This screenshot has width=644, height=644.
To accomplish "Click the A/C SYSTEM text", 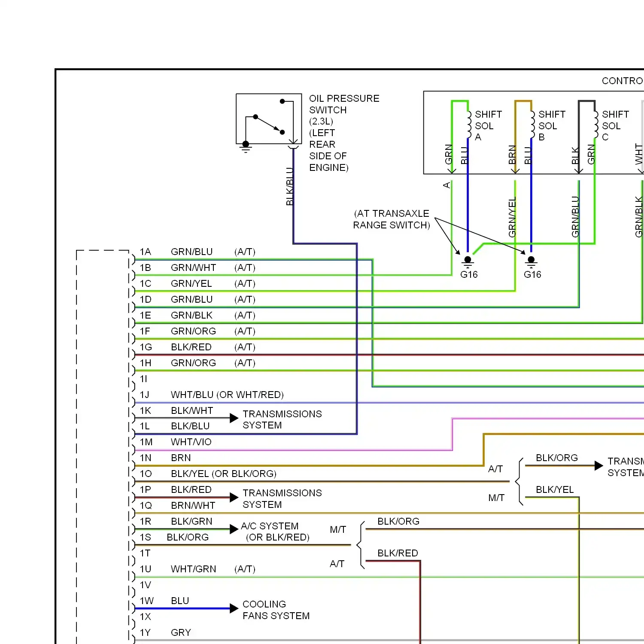I will tap(270, 526).
